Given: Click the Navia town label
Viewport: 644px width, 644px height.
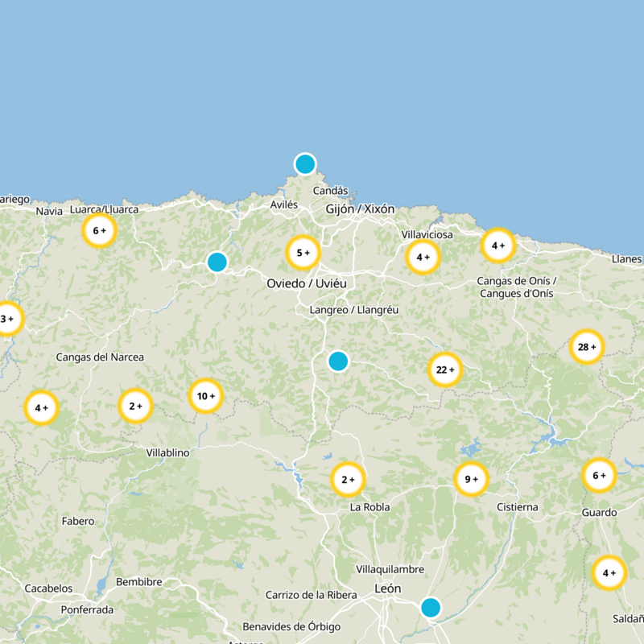Looking at the screenshot, I should coord(49,211).
